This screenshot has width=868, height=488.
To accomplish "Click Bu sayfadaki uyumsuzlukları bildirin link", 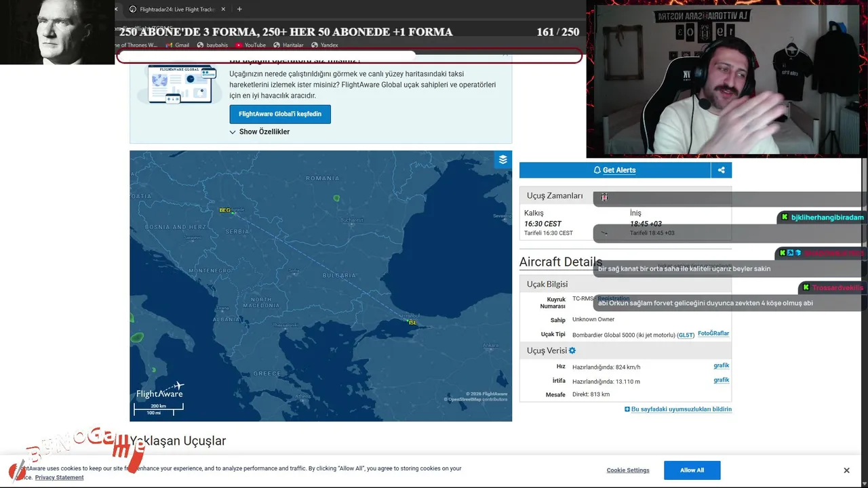I will pos(682,409).
